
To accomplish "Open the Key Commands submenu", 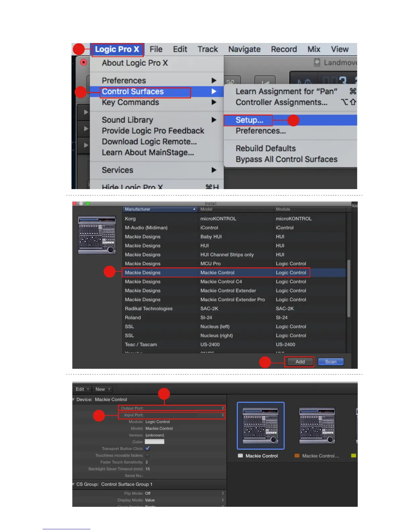I will pyautogui.click(x=156, y=102).
